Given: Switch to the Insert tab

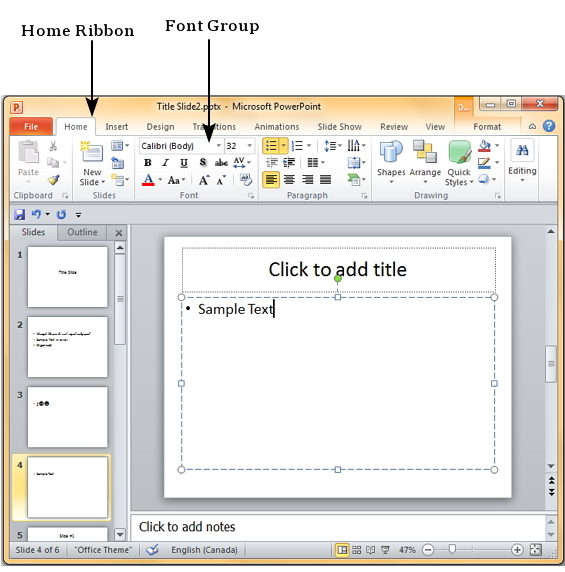Looking at the screenshot, I should pyautogui.click(x=117, y=127).
